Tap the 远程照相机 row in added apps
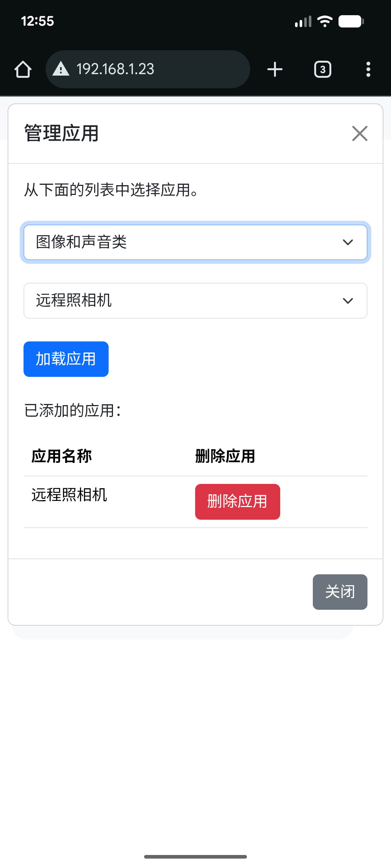 [x=70, y=495]
